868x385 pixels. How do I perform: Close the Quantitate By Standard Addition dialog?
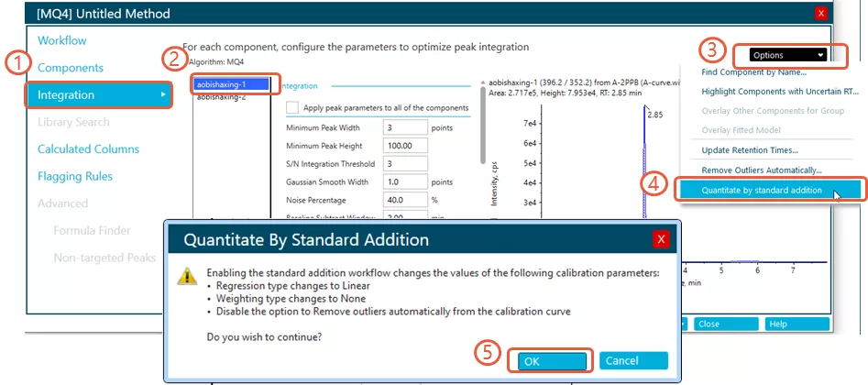[x=661, y=239]
